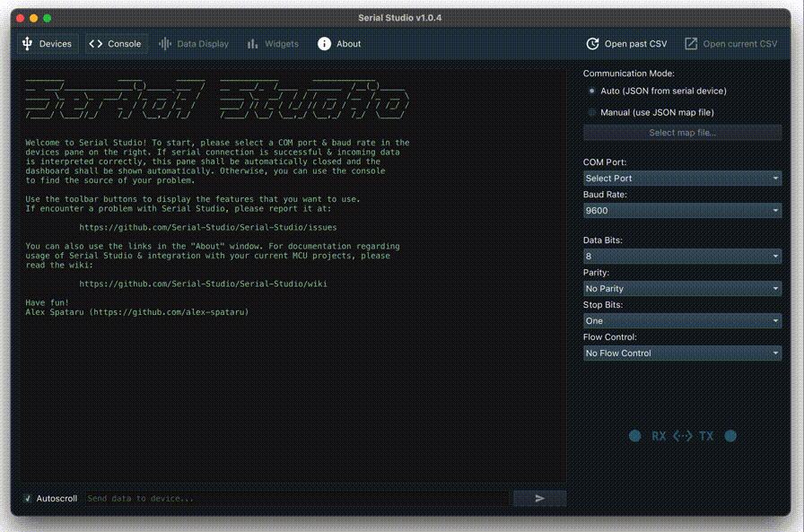
Task: Open the Console view icon
Action: coord(95,43)
